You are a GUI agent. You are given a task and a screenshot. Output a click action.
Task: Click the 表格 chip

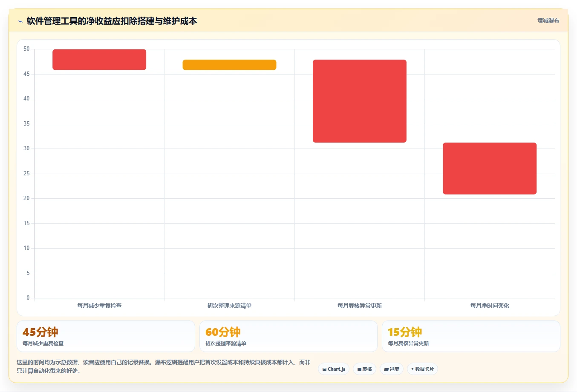pos(364,369)
